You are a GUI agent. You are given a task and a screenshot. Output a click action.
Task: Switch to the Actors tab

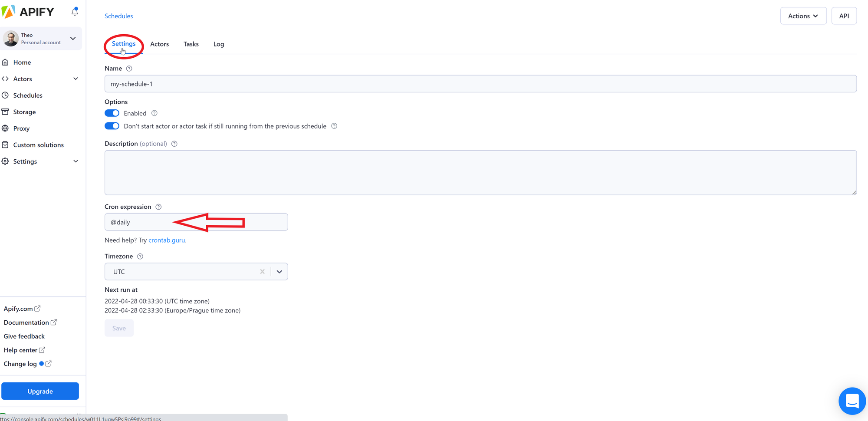pos(159,44)
